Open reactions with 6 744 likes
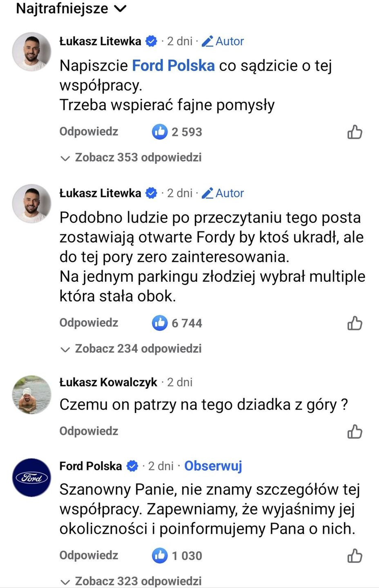The width and height of the screenshot is (379, 588). point(177,323)
